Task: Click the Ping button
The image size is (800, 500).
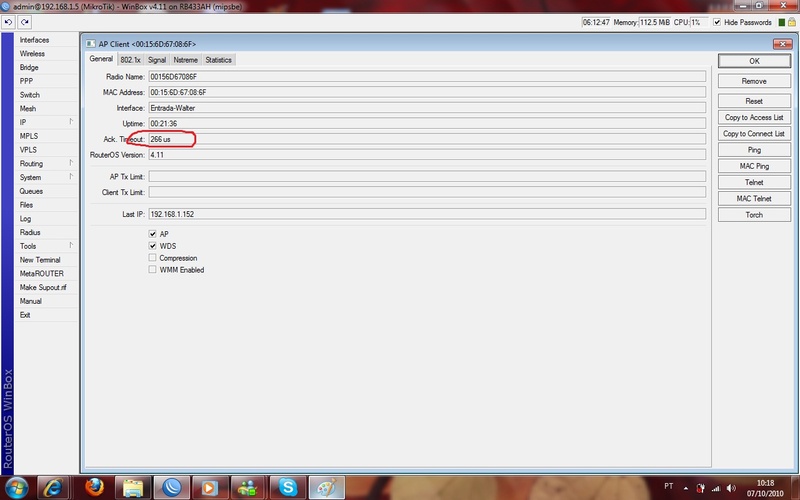Action: pyautogui.click(x=754, y=150)
